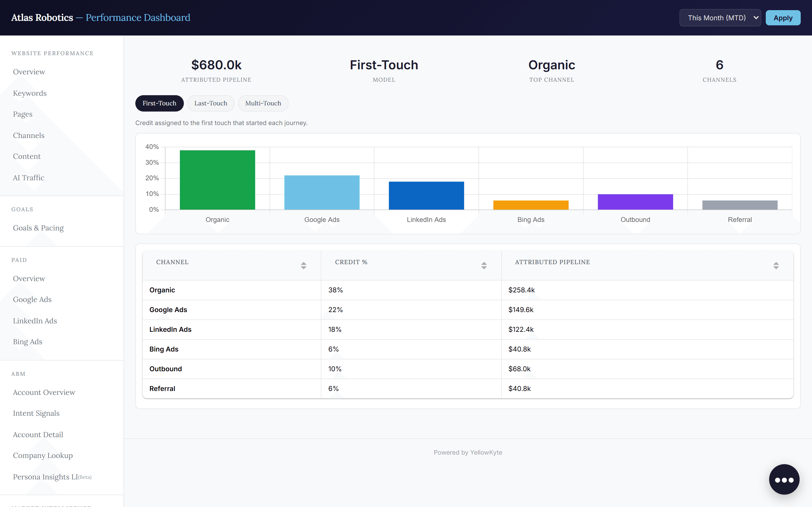The image size is (812, 507).
Task: Select the First-Touch attribution model
Action: [159, 103]
